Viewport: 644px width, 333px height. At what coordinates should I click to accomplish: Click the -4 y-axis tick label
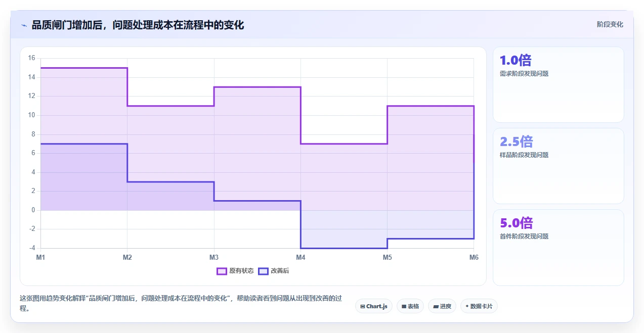click(x=32, y=248)
